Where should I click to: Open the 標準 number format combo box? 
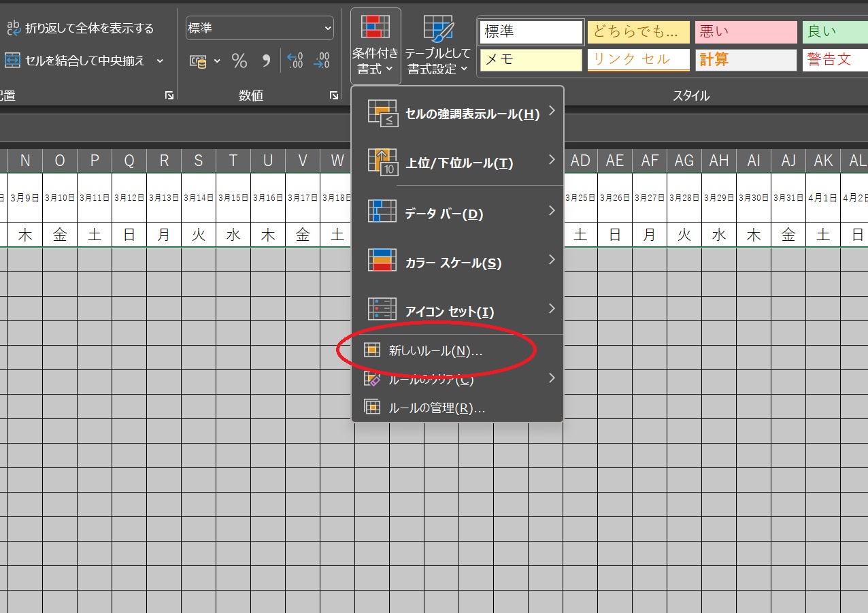point(259,29)
